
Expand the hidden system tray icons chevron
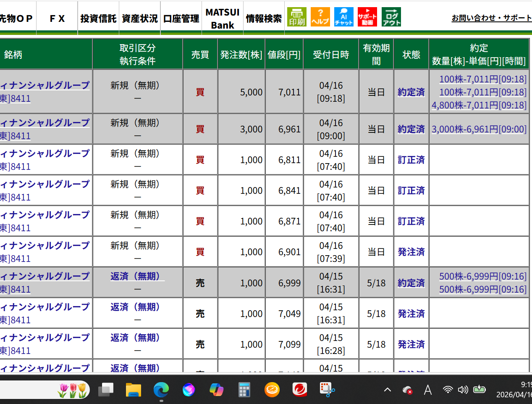388,390
